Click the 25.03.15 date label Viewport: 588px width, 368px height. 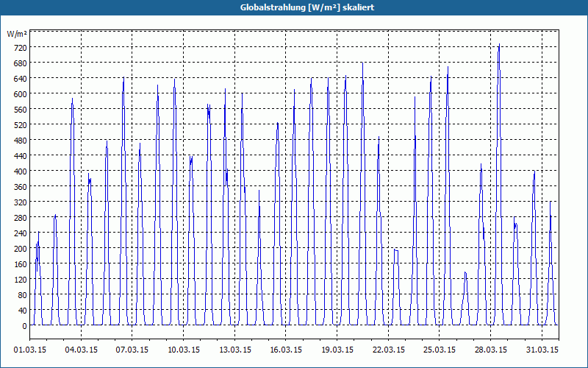click(439, 350)
